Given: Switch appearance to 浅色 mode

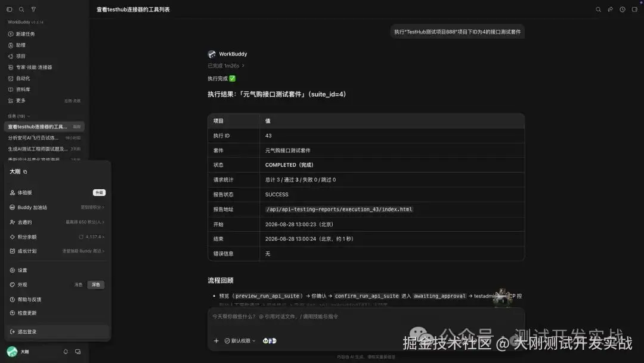Looking at the screenshot, I should (79, 284).
